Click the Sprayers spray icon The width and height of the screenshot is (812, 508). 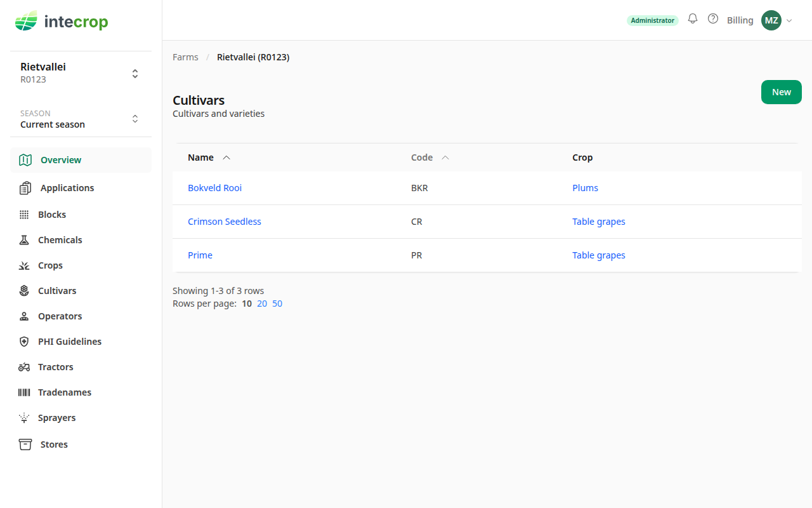point(24,418)
